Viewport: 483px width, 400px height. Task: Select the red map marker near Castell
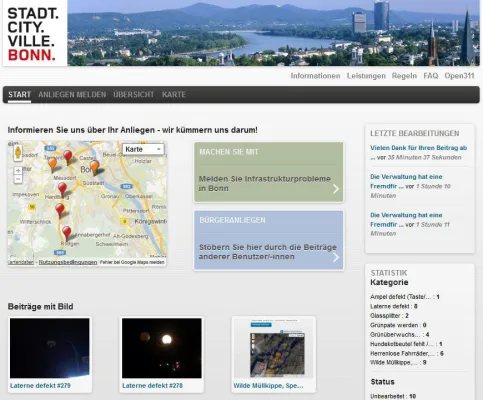click(68, 157)
